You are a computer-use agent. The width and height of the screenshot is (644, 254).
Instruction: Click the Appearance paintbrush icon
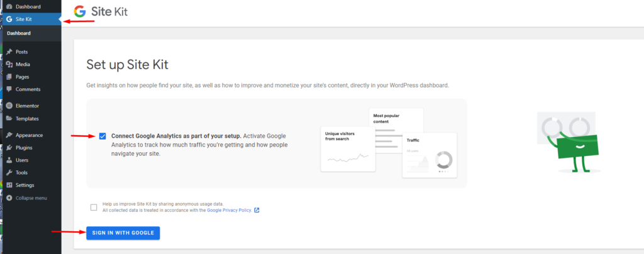(9, 135)
